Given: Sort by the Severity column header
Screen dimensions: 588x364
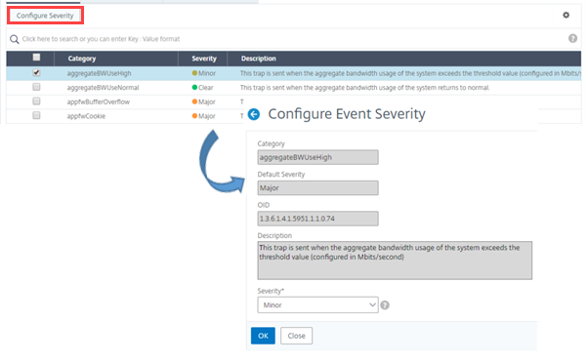Looking at the screenshot, I should (x=204, y=59).
